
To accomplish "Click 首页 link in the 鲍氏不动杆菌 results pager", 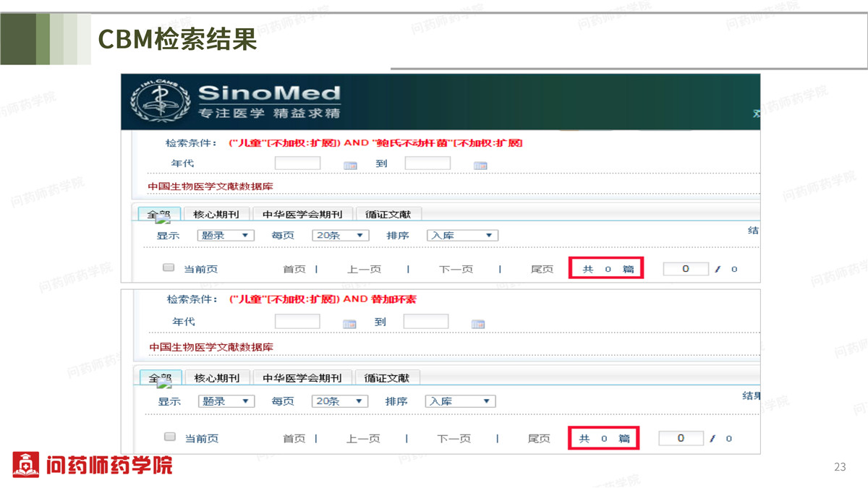I will coord(294,269).
